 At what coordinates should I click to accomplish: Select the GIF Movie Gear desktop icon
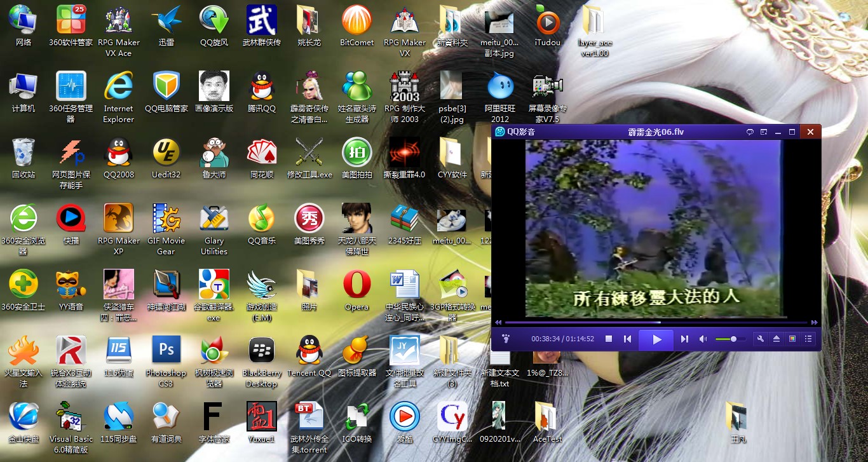166,229
